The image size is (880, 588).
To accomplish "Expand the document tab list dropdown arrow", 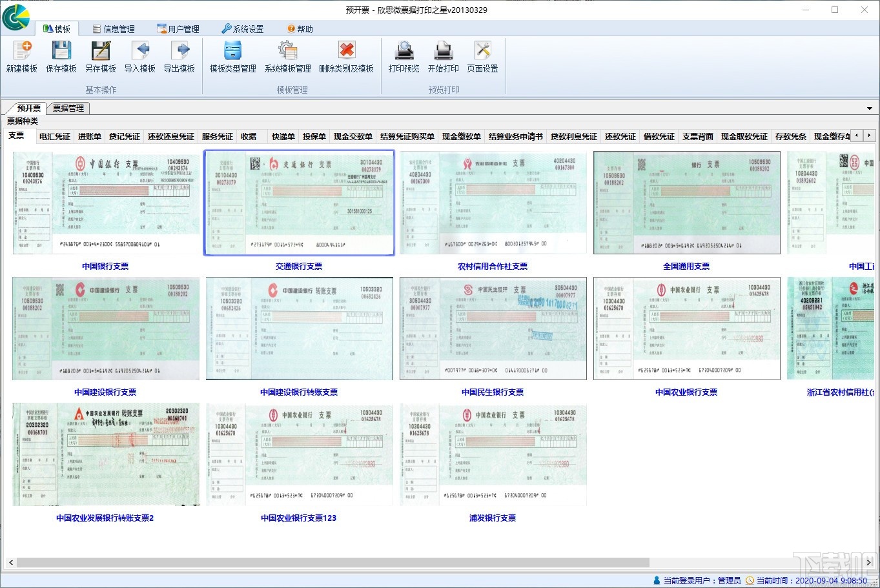I will tap(869, 108).
